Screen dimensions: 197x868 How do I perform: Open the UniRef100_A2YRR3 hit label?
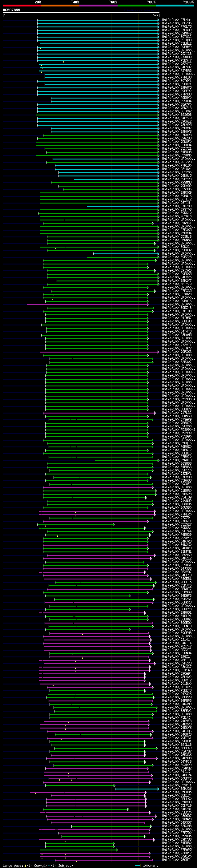177,71
